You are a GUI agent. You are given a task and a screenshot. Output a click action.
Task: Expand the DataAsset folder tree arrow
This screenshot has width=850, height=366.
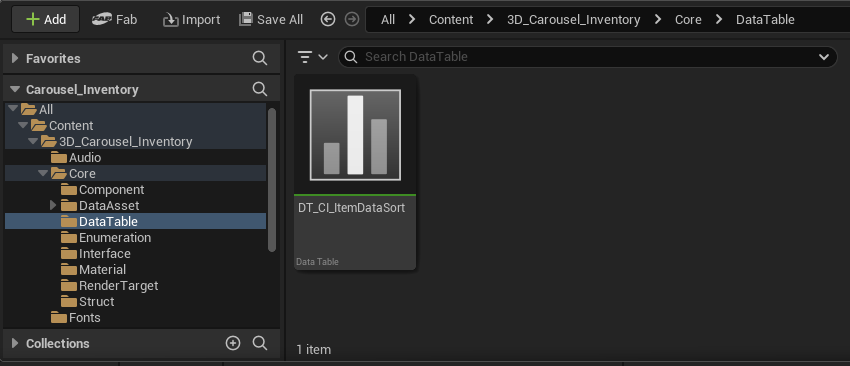(53, 206)
